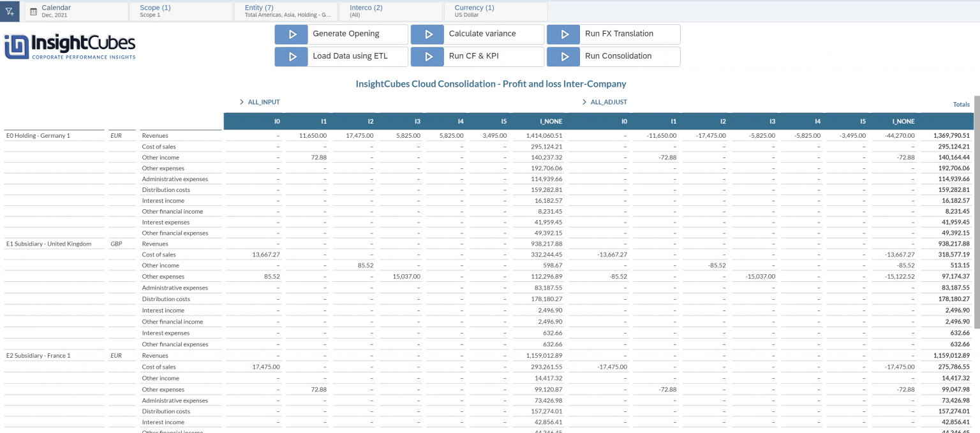Open the Interco (2) filter

coord(390,11)
